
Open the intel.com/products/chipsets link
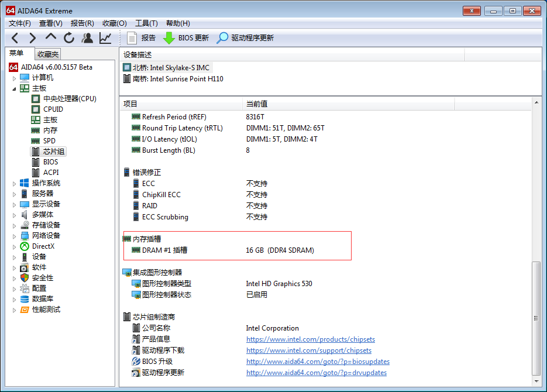[x=310, y=339]
